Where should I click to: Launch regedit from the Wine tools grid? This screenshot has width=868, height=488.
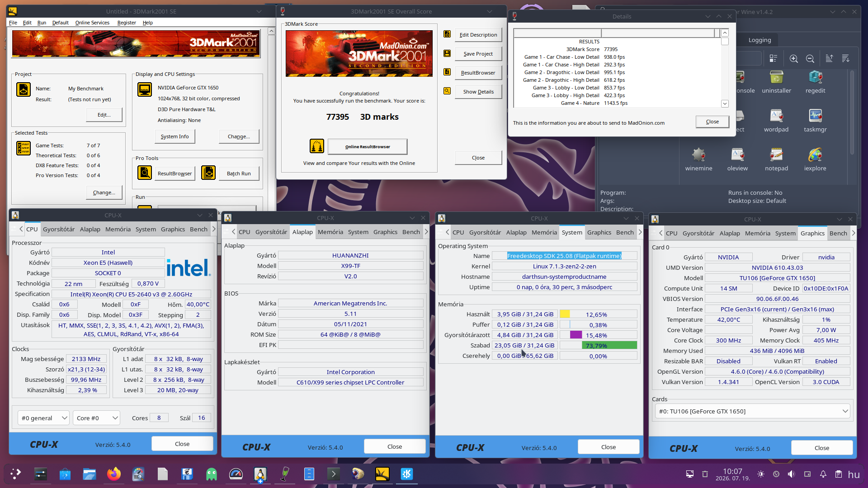(815, 82)
